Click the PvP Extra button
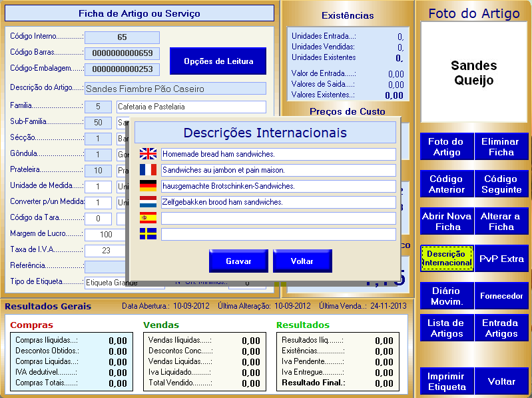 click(501, 259)
